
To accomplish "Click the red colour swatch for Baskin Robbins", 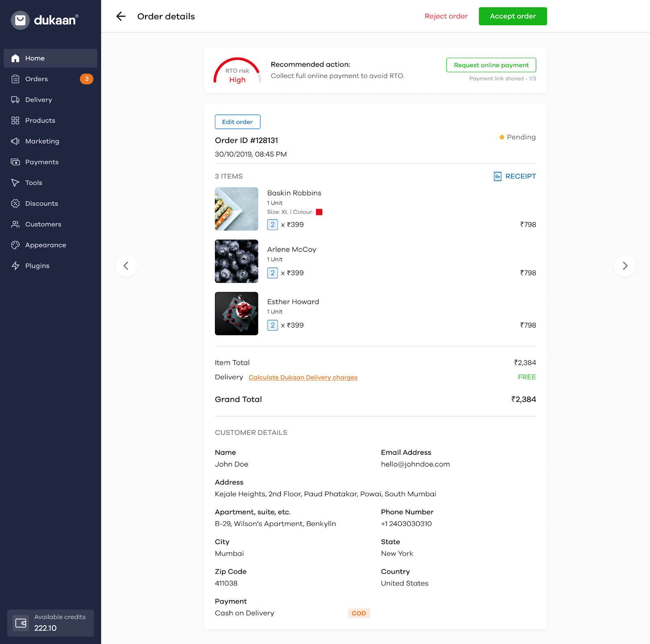I will (x=319, y=212).
